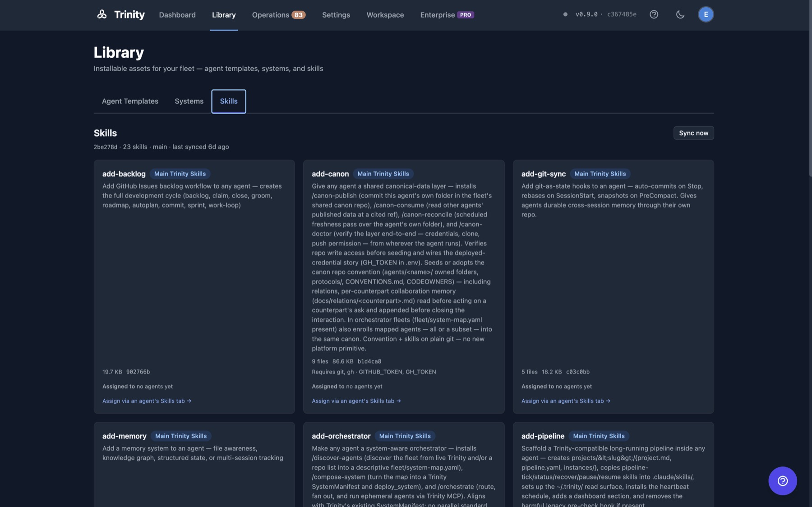The image size is (812, 507).
Task: Click Main Trinity Skills badge on add-memory
Action: click(181, 436)
